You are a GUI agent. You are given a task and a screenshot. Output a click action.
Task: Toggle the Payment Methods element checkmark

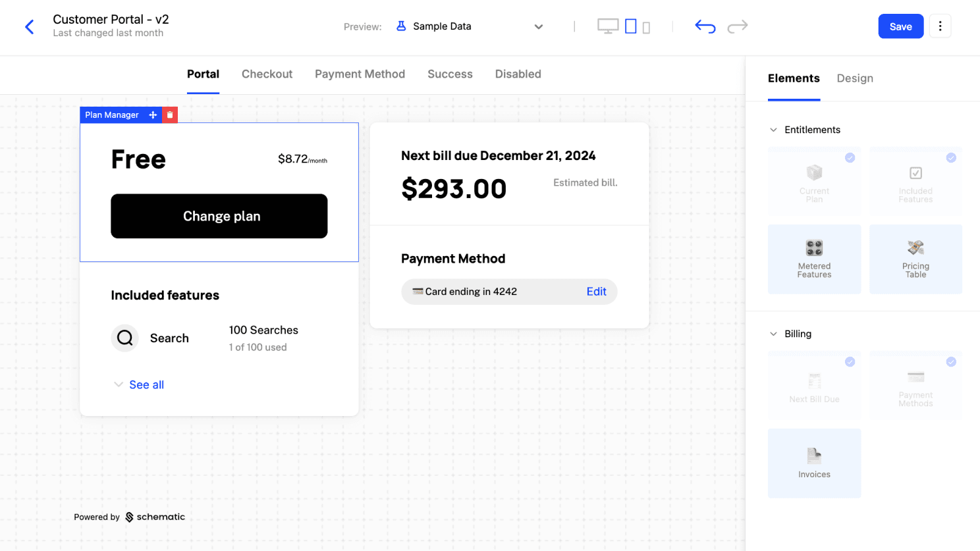tap(951, 362)
